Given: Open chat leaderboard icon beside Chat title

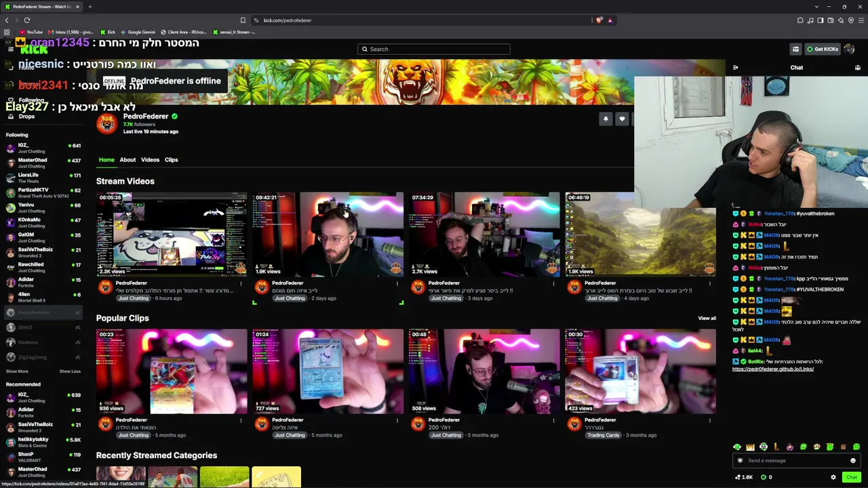Looking at the screenshot, I should point(857,68).
